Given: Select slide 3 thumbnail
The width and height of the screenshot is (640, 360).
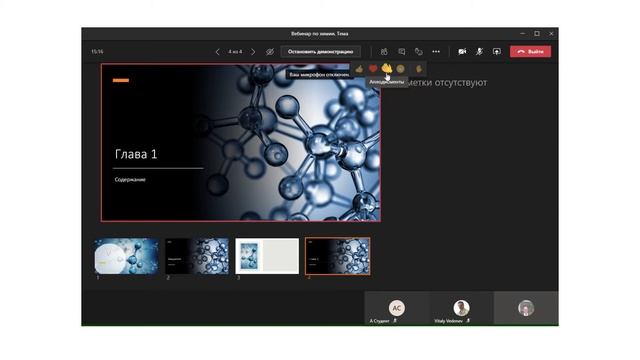Looking at the screenshot, I should tap(267, 256).
